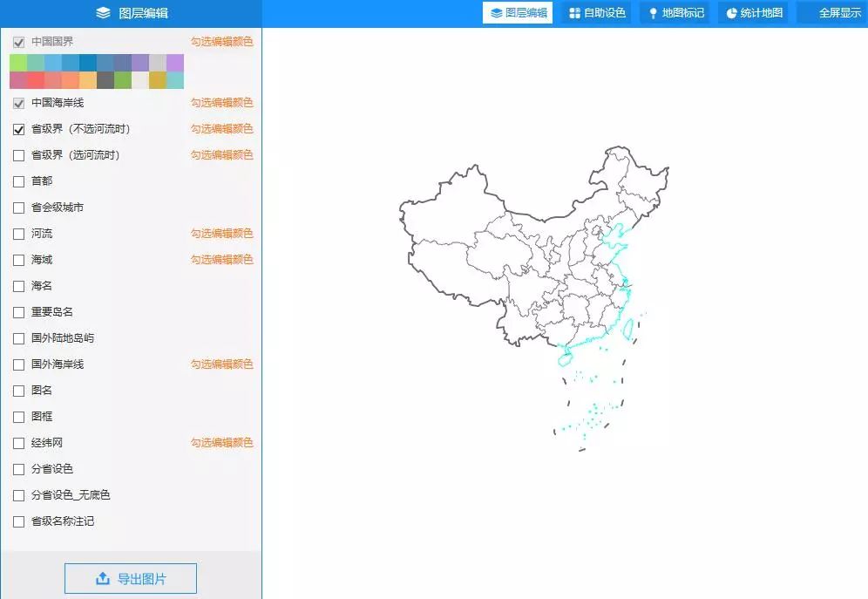Image resolution: width=868 pixels, height=599 pixels.
Task: Pick the light green color swatch
Action: 18,63
